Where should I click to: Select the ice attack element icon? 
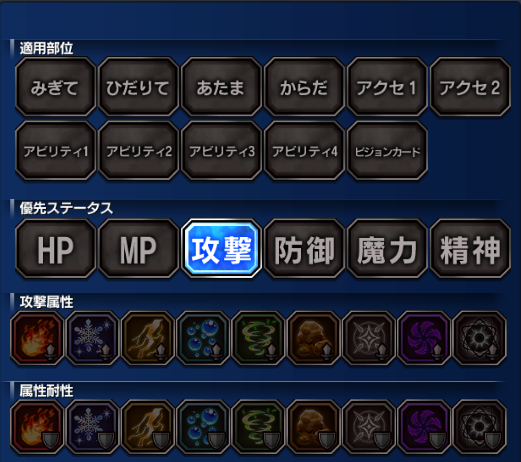tap(92, 338)
